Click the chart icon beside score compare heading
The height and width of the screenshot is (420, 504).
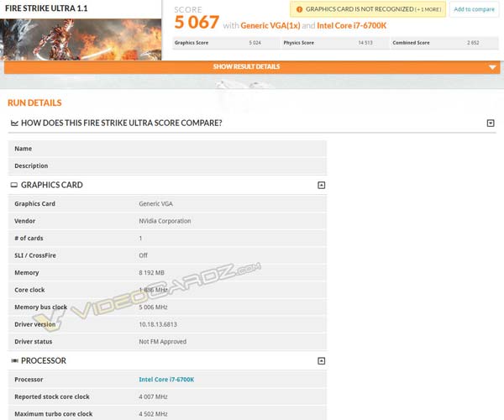(13, 123)
